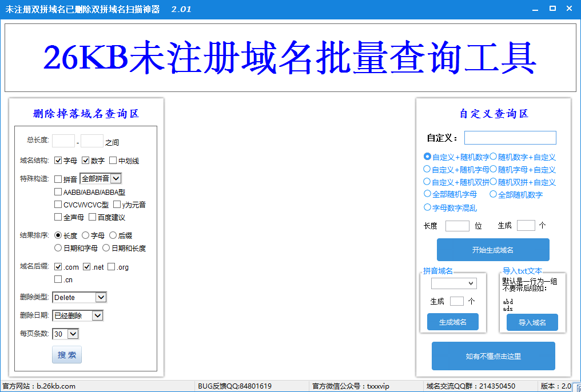Toggle the 数字 checkbox
This screenshot has width=581, height=392.
86,160
